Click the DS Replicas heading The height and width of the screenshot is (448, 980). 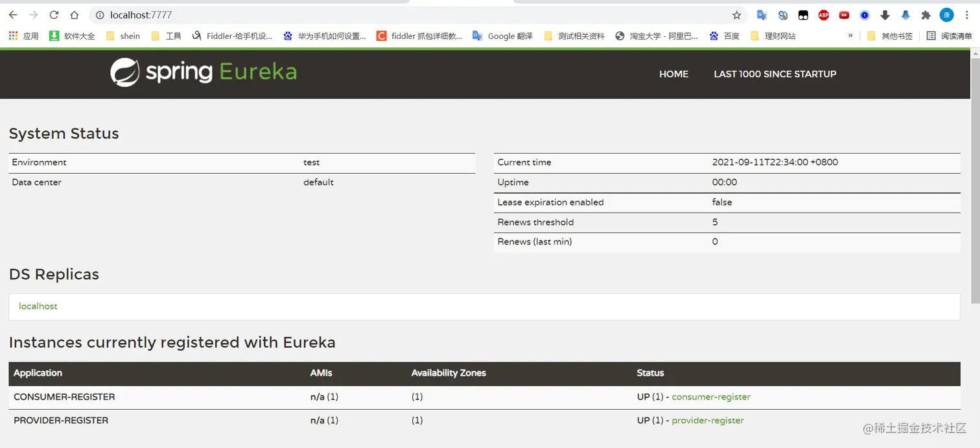[54, 274]
